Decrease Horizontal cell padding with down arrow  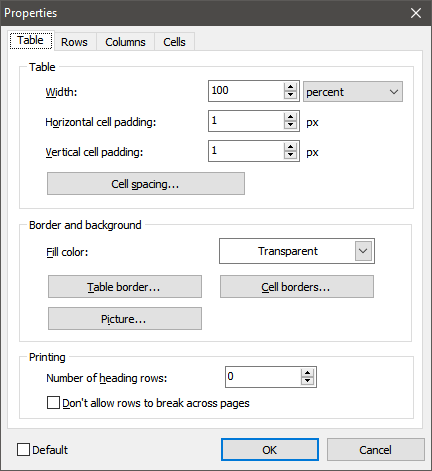pyautogui.click(x=290, y=125)
